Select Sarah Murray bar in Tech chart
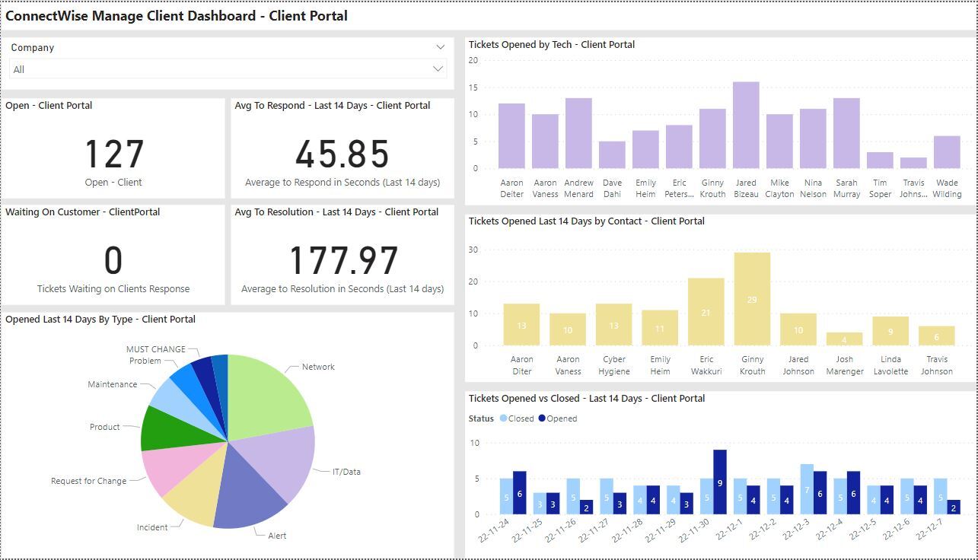The height and width of the screenshot is (560, 978). point(846,133)
